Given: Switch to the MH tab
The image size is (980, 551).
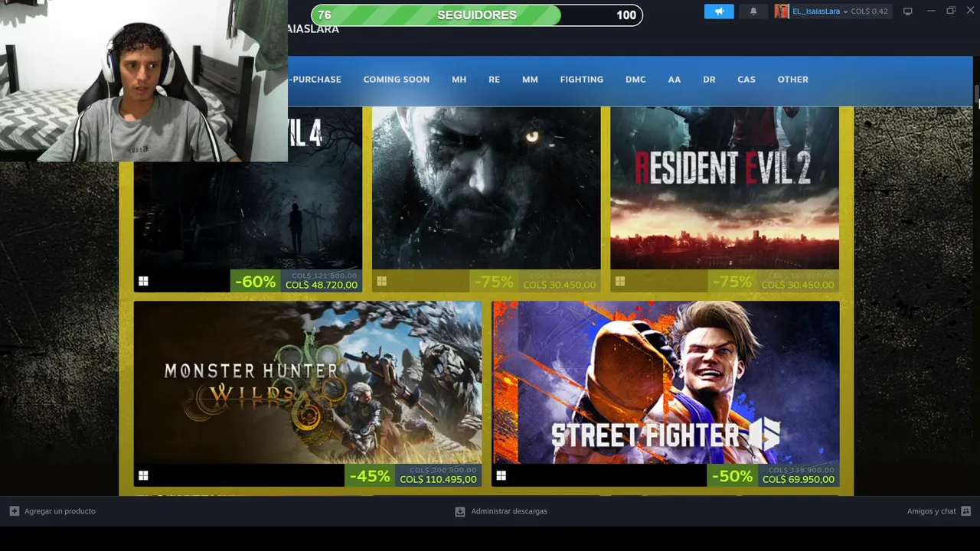Looking at the screenshot, I should tap(459, 80).
